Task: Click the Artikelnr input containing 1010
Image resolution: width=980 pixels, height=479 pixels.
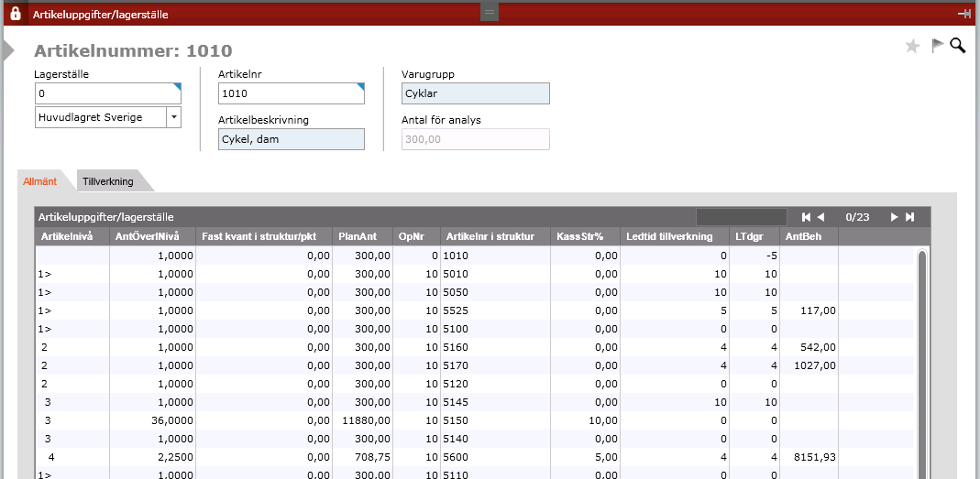Action: coord(292,93)
